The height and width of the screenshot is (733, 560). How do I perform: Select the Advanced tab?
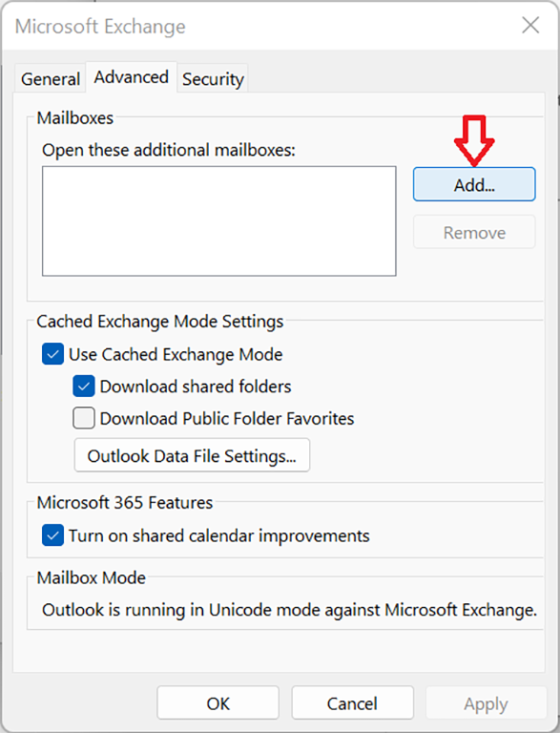click(131, 77)
